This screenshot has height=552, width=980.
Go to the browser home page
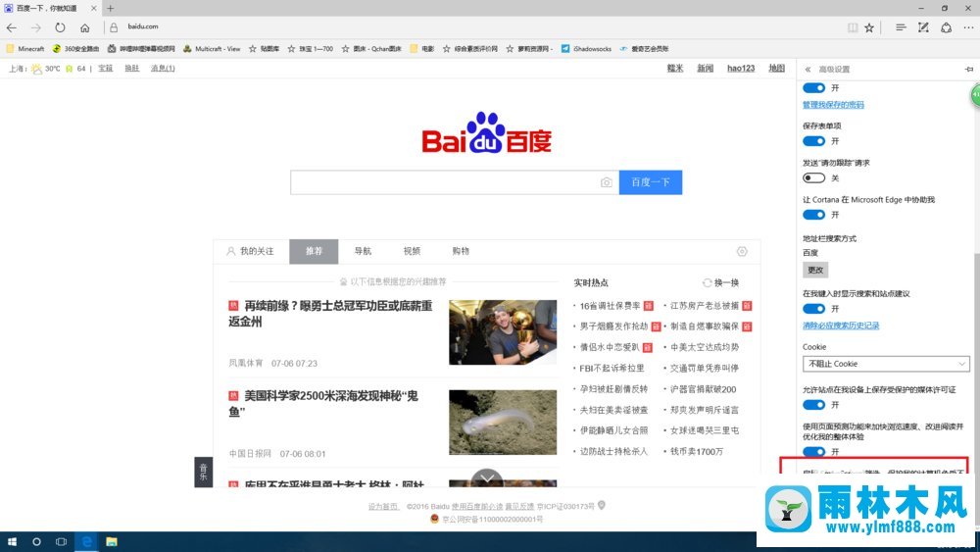(85, 27)
